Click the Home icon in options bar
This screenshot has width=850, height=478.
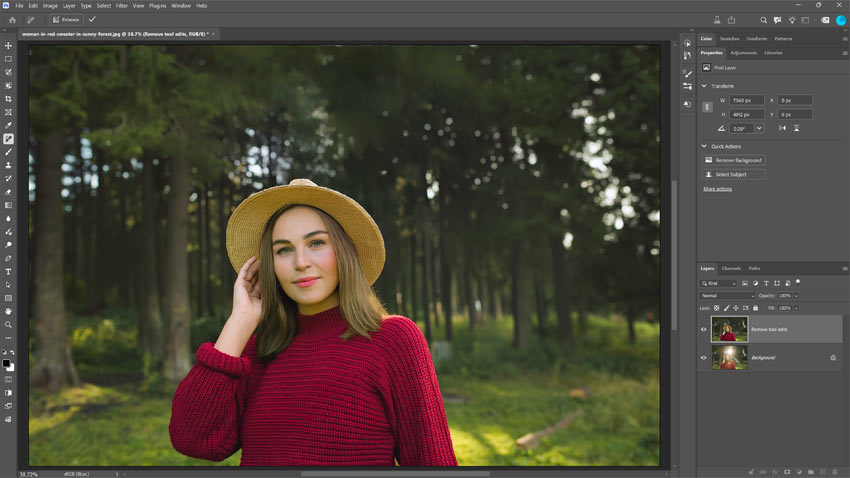tap(12, 20)
